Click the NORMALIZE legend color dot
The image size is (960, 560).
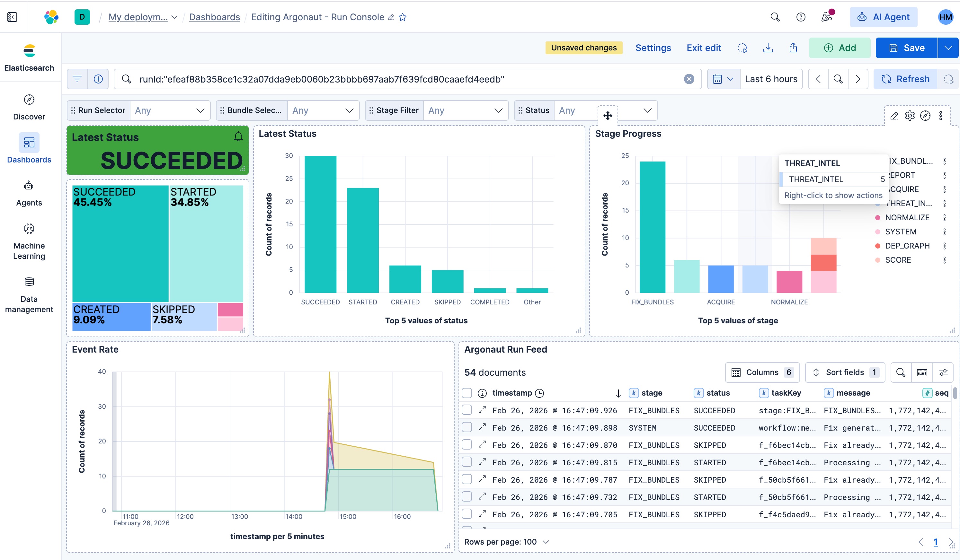click(878, 218)
